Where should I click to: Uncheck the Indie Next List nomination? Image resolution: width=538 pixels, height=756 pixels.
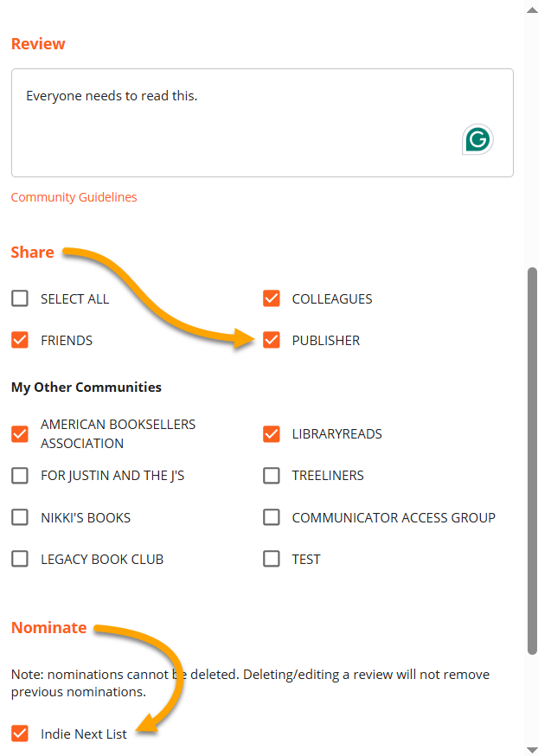(20, 734)
